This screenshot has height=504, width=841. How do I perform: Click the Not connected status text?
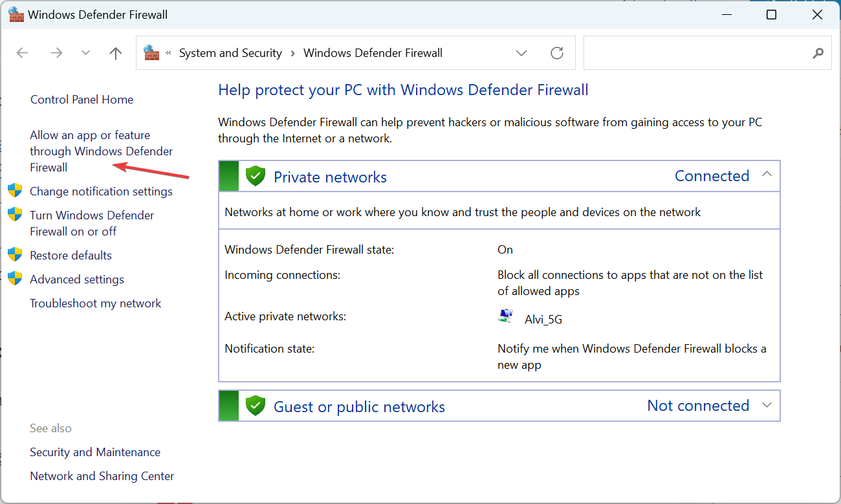698,406
